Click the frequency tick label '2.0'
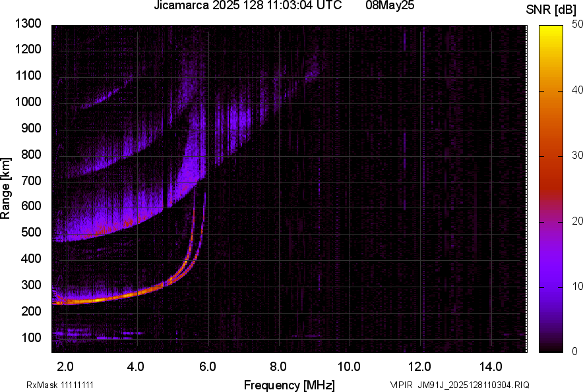Viewport: 583px width, 392px height. (65, 367)
